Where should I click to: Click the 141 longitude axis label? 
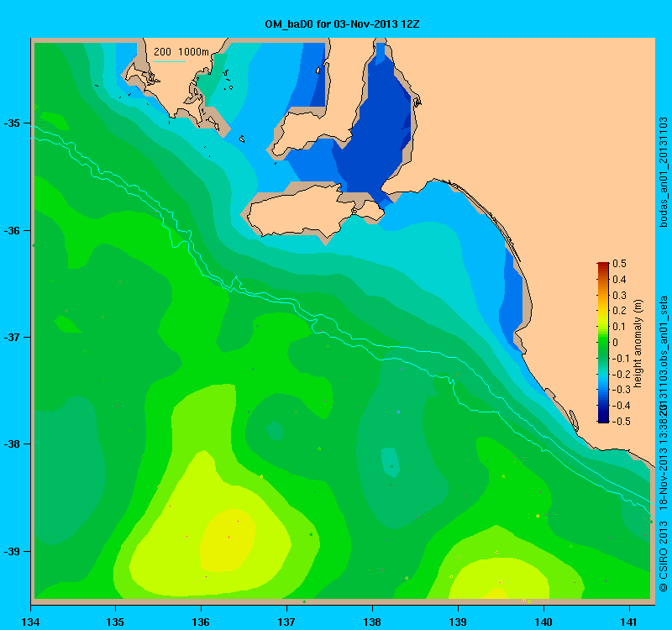pyautogui.click(x=629, y=622)
